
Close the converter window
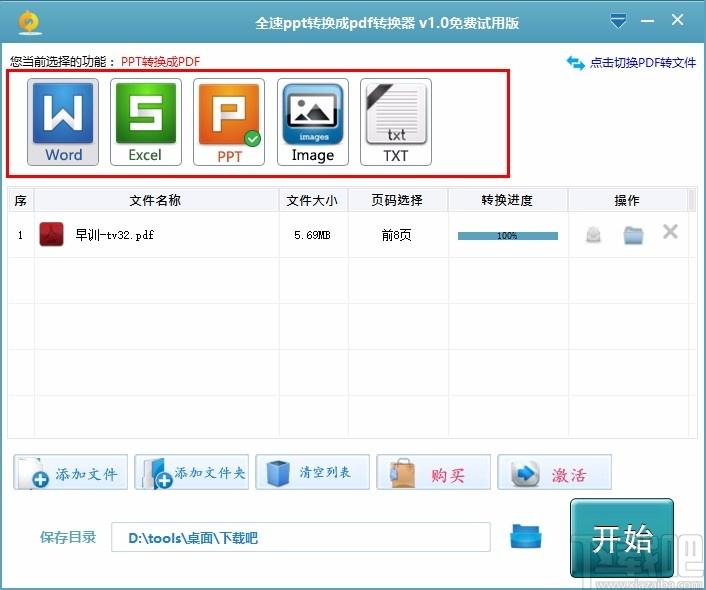tap(677, 20)
